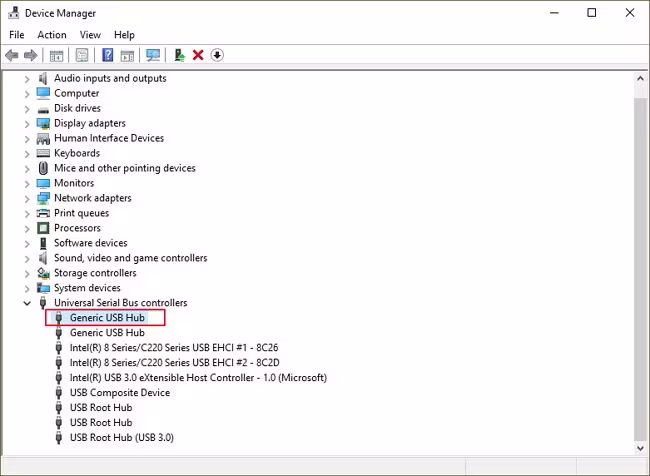The width and height of the screenshot is (650, 476).
Task: Expand Sound, video and game controllers
Action: click(27, 259)
